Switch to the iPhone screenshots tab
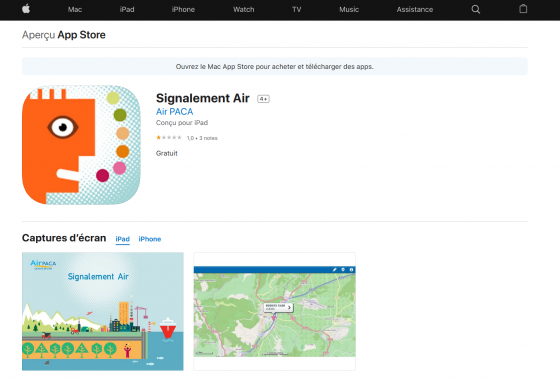Viewport: 560px width, 380px height. click(150, 239)
